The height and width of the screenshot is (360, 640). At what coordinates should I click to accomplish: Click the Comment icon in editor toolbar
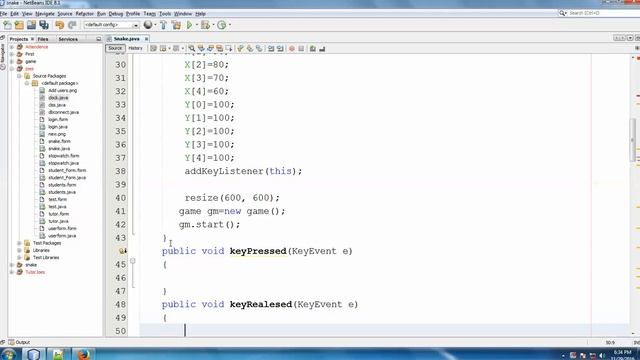pyautogui.click(x=312, y=49)
